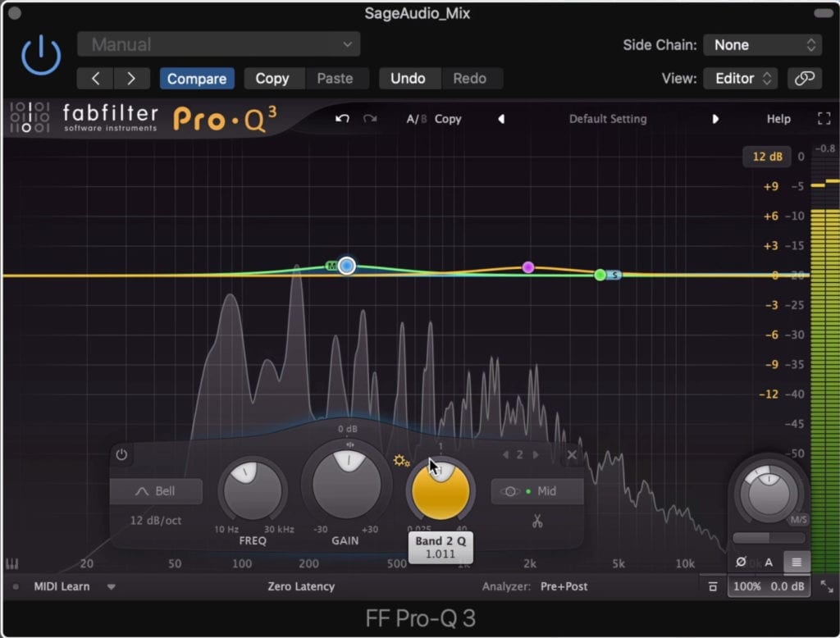Click the 100% gain scale value

[746, 586]
